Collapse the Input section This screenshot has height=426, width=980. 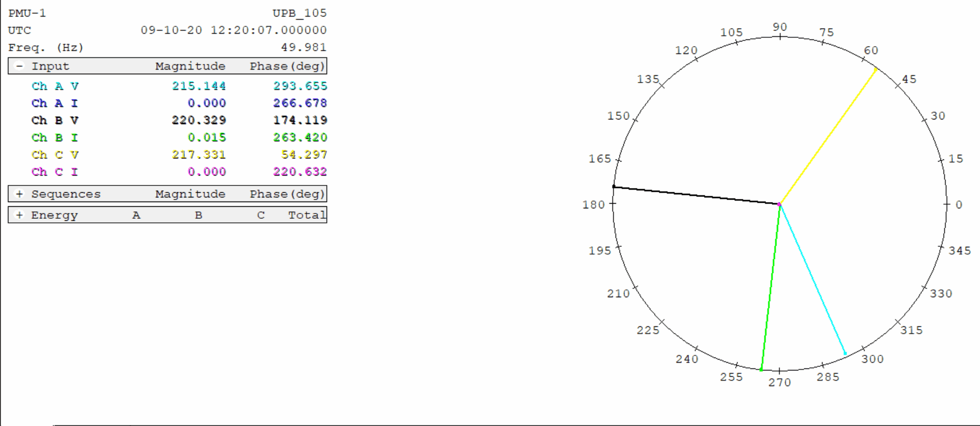click(x=19, y=66)
